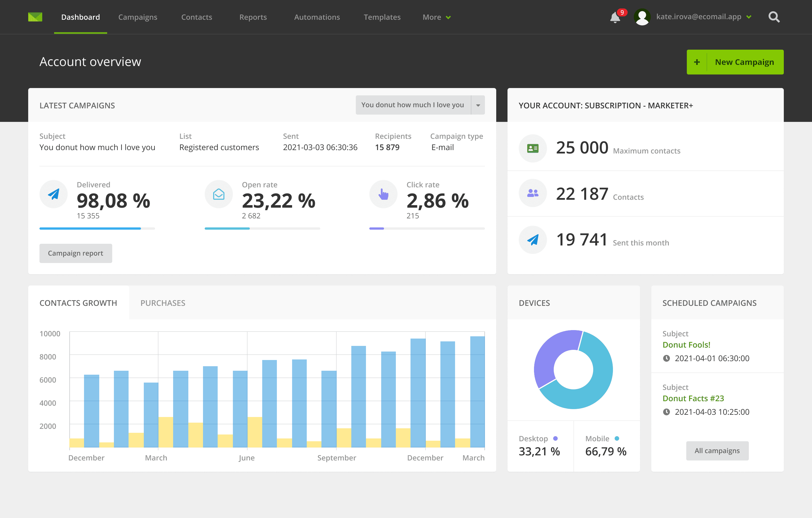Screen dimensions: 812x518
Task: Click the user avatar icon
Action: tap(642, 17)
